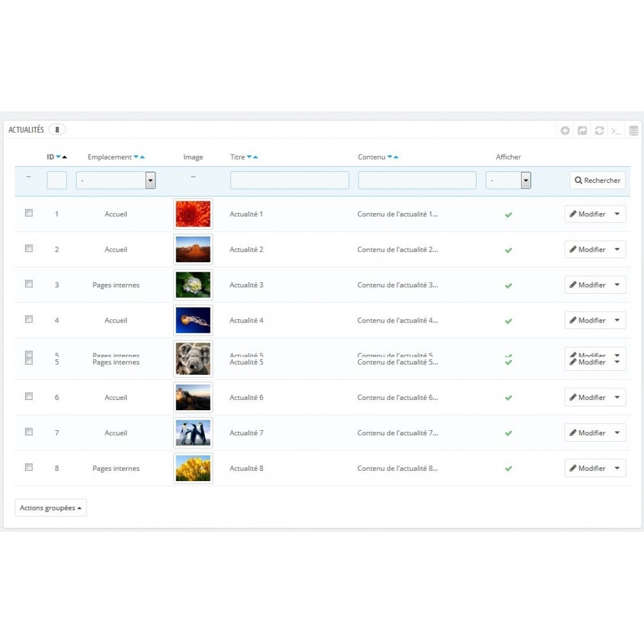
Task: Open the Emplacement filter dropdown
Action: coord(116,180)
